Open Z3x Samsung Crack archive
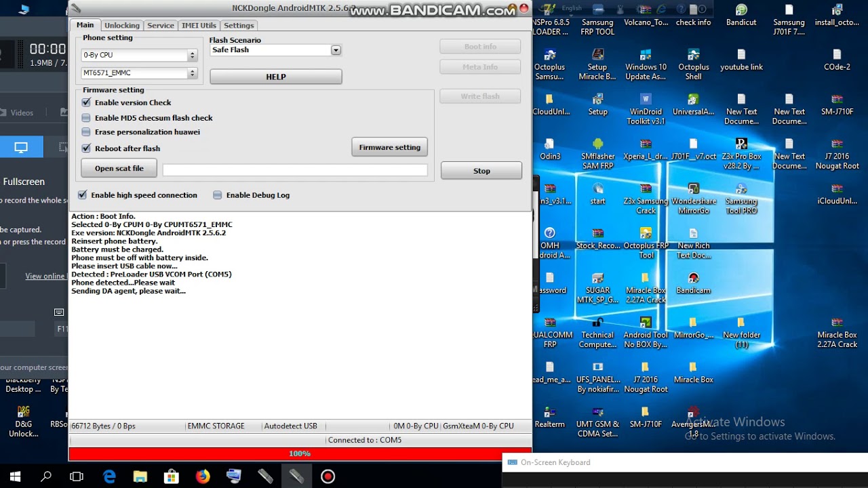868x488 pixels. coord(646,199)
